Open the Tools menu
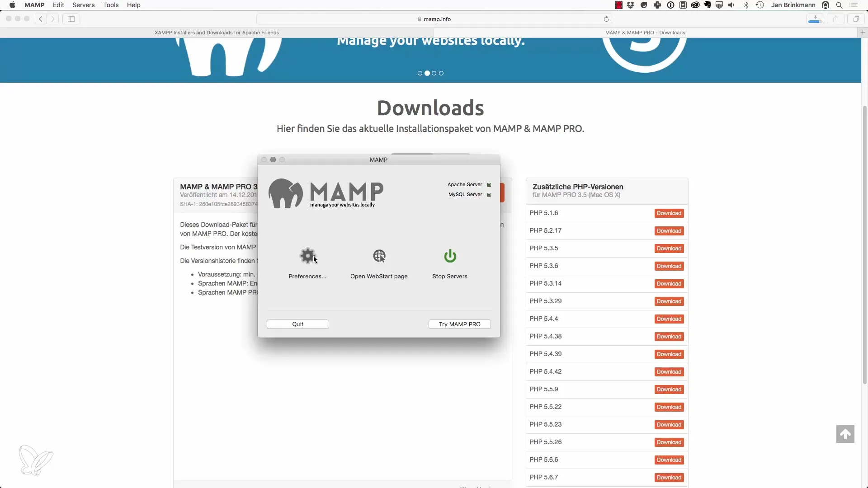The height and width of the screenshot is (488, 868). (x=111, y=5)
